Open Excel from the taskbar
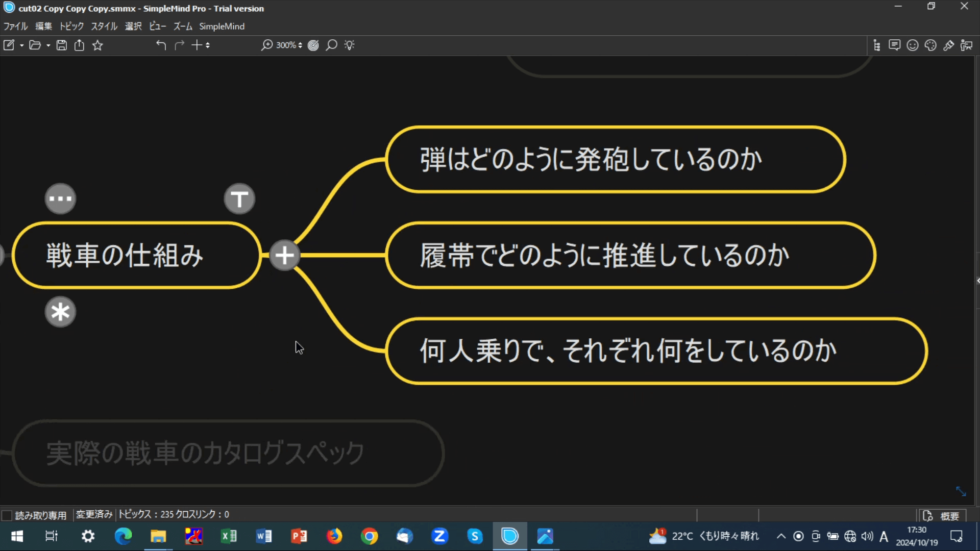This screenshot has height=551, width=980. (x=229, y=536)
